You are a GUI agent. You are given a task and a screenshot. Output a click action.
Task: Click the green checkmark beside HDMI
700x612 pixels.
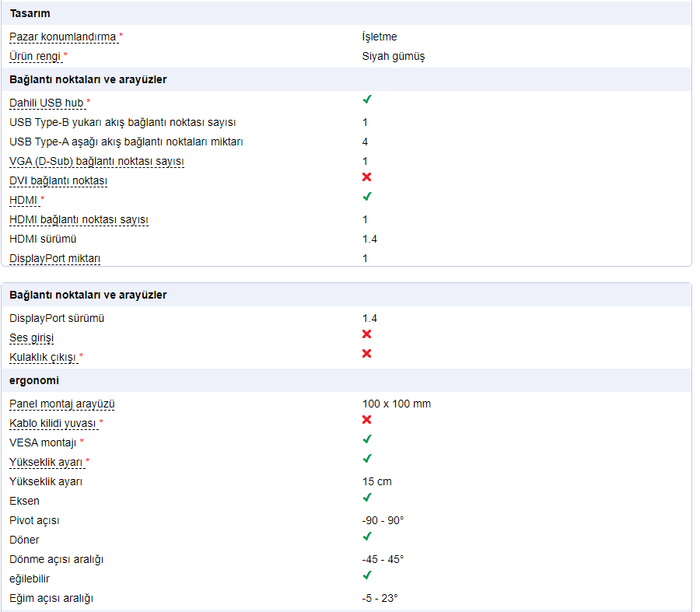point(367,198)
